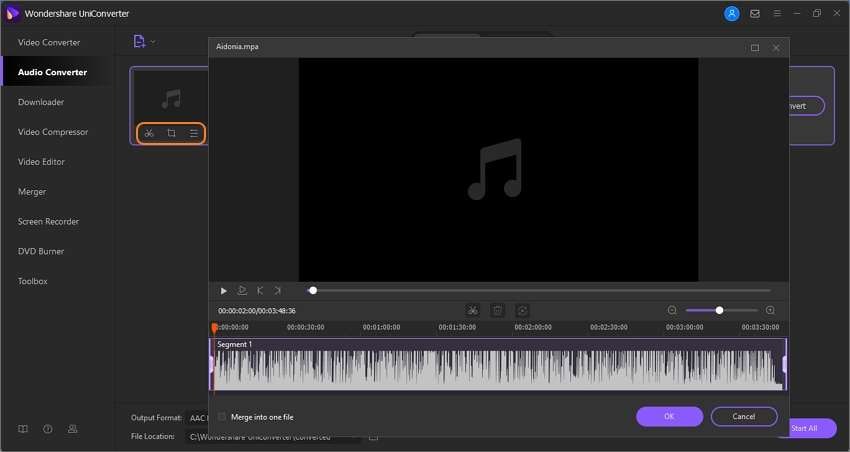This screenshot has height=452, width=850.
Task: Open the user account avatar icon
Action: point(732,14)
